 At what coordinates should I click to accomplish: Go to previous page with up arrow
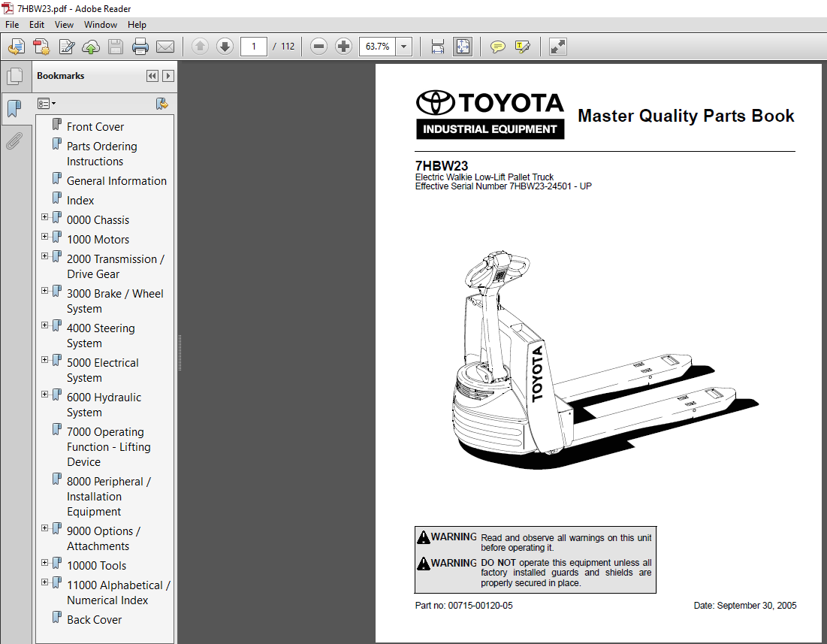click(x=200, y=47)
